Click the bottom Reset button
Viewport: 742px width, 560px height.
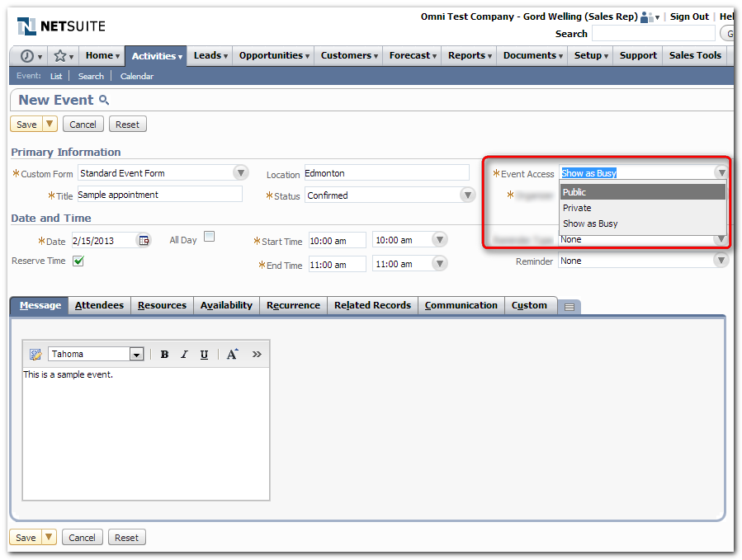pos(126,537)
